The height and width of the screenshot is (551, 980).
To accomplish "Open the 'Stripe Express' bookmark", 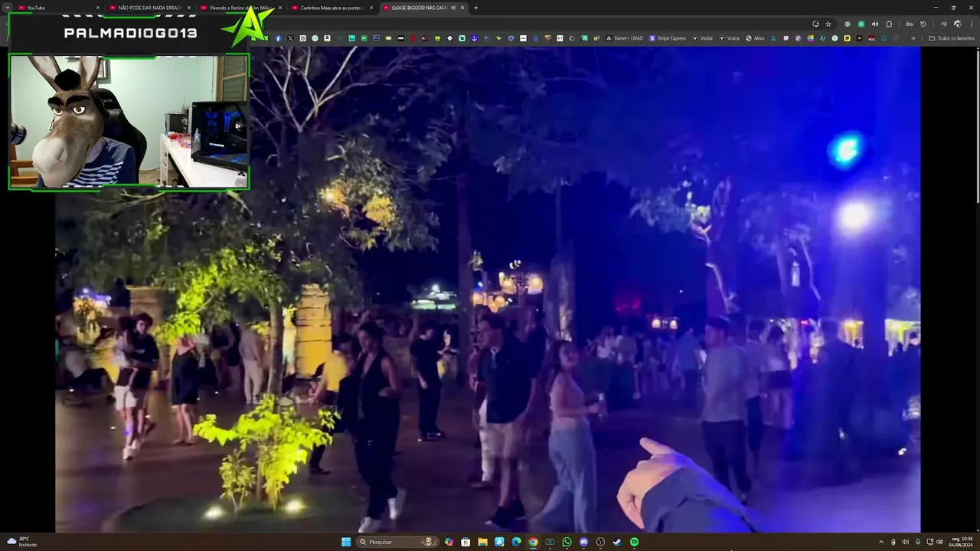I will tap(668, 38).
